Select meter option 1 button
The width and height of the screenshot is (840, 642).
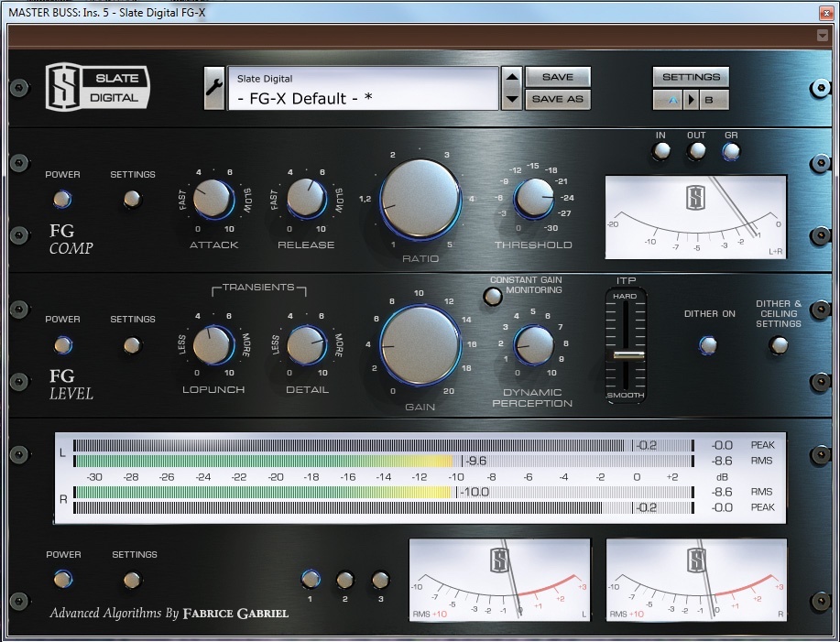click(x=311, y=580)
